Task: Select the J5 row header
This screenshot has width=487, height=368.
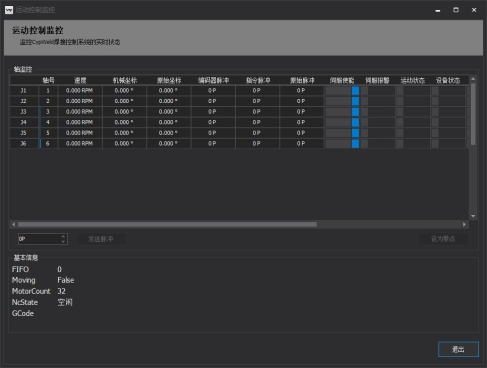Action: (x=24, y=133)
